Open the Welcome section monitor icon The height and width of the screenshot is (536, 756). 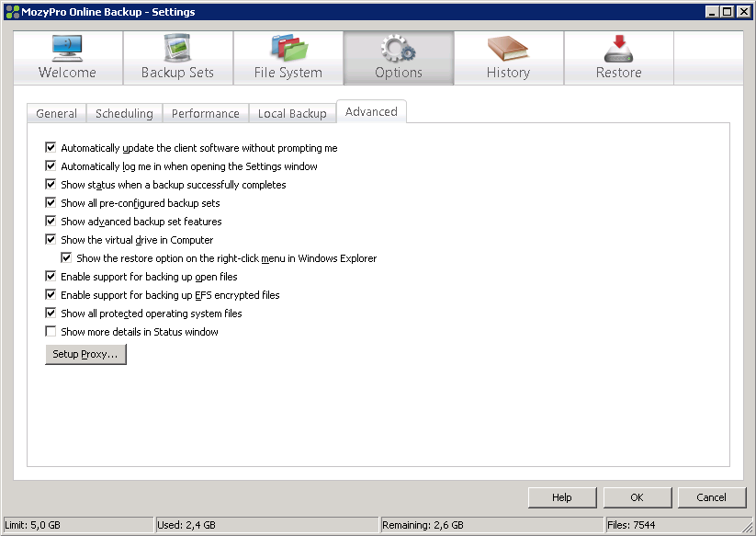click(x=67, y=48)
